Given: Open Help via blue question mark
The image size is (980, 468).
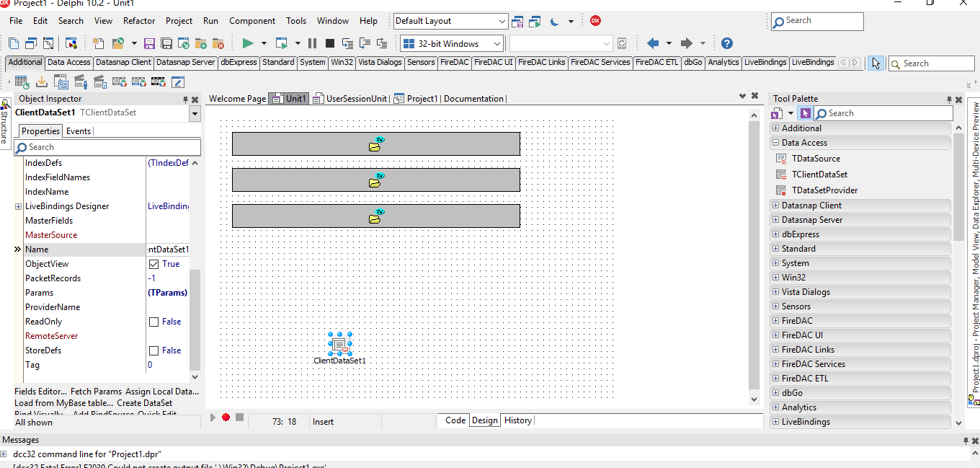Looking at the screenshot, I should [x=727, y=43].
